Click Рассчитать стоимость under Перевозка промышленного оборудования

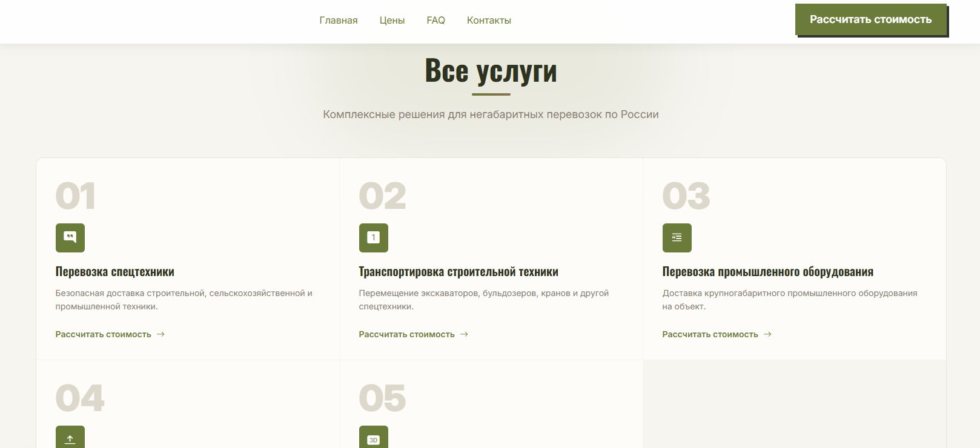(x=710, y=334)
